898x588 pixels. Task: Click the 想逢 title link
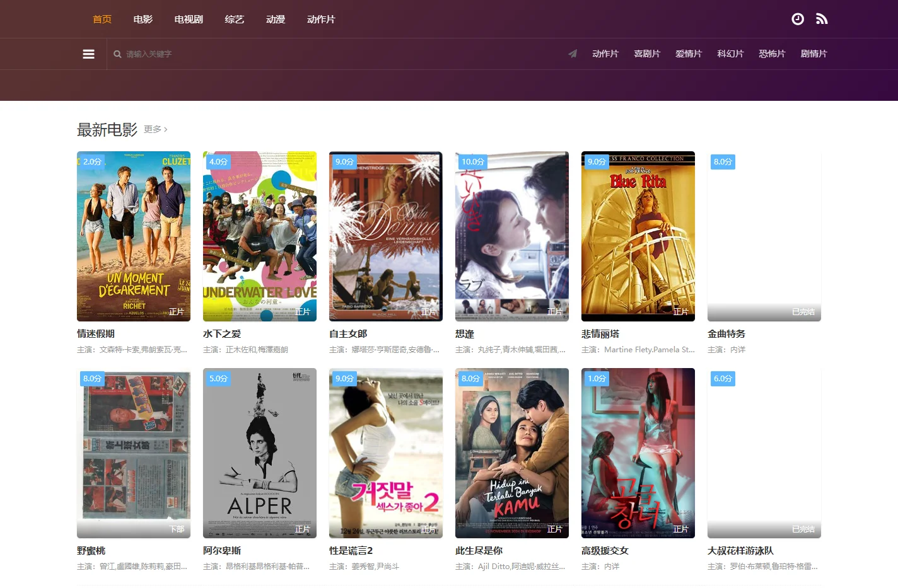(465, 334)
